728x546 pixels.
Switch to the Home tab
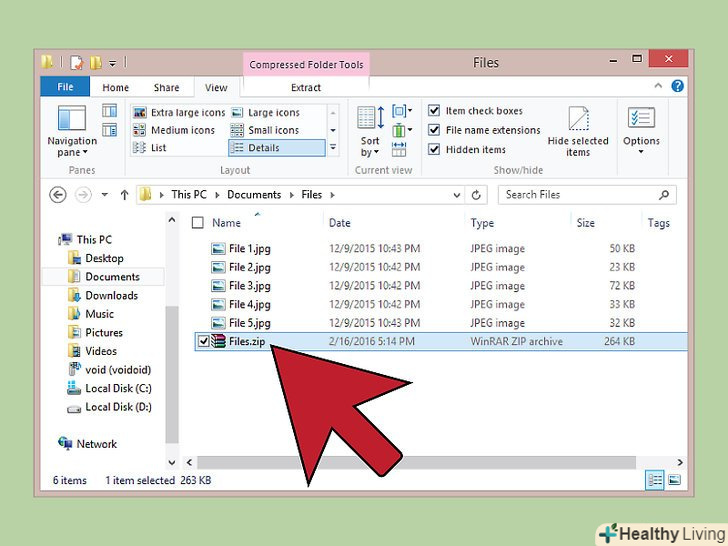point(115,87)
